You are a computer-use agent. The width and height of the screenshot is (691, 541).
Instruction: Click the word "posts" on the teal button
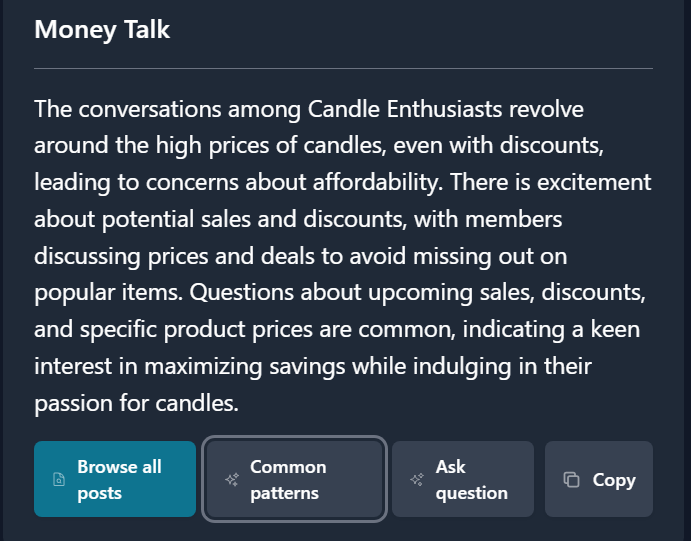click(99, 493)
